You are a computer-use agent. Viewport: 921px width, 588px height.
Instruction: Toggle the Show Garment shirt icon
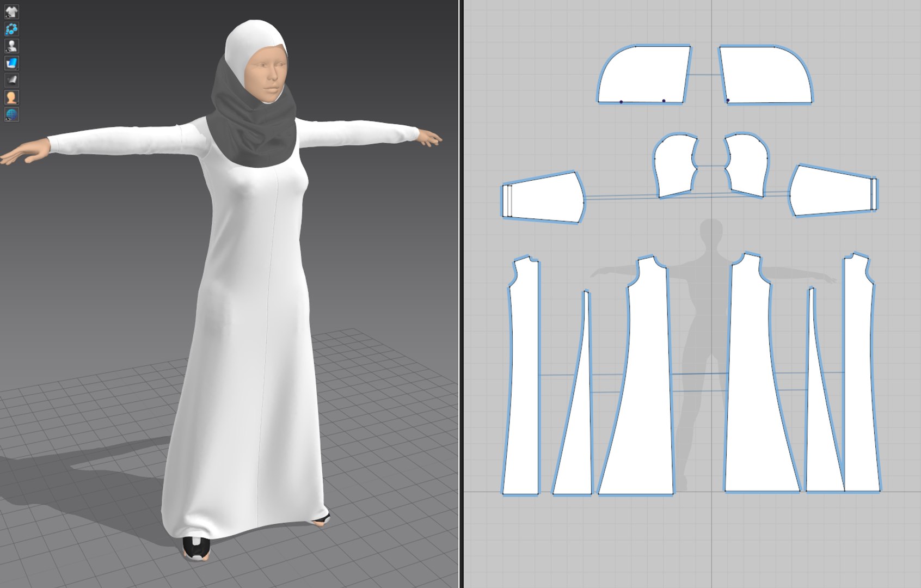[x=11, y=12]
